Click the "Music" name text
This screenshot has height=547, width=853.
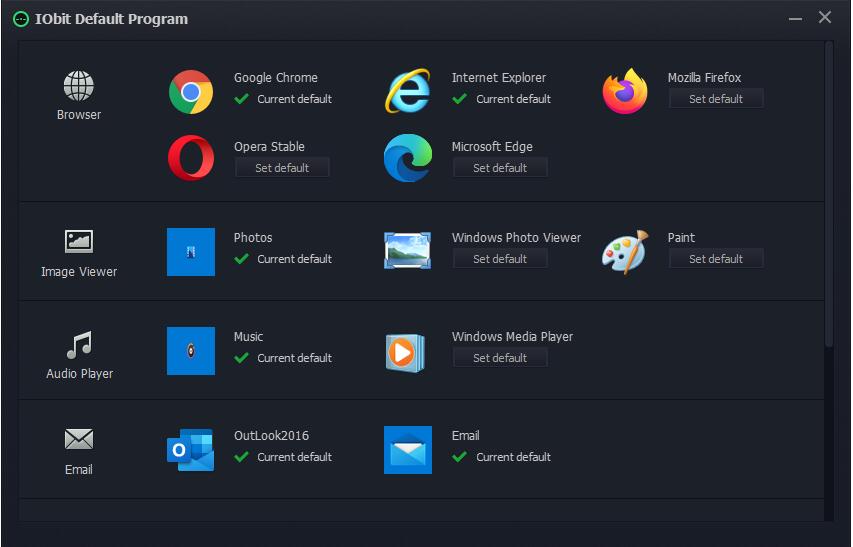tap(248, 337)
